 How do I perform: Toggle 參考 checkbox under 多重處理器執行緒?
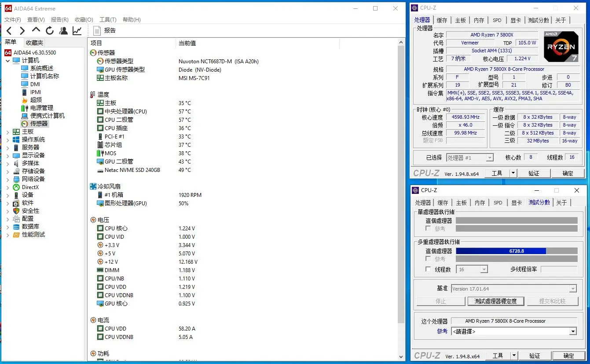pos(428,259)
